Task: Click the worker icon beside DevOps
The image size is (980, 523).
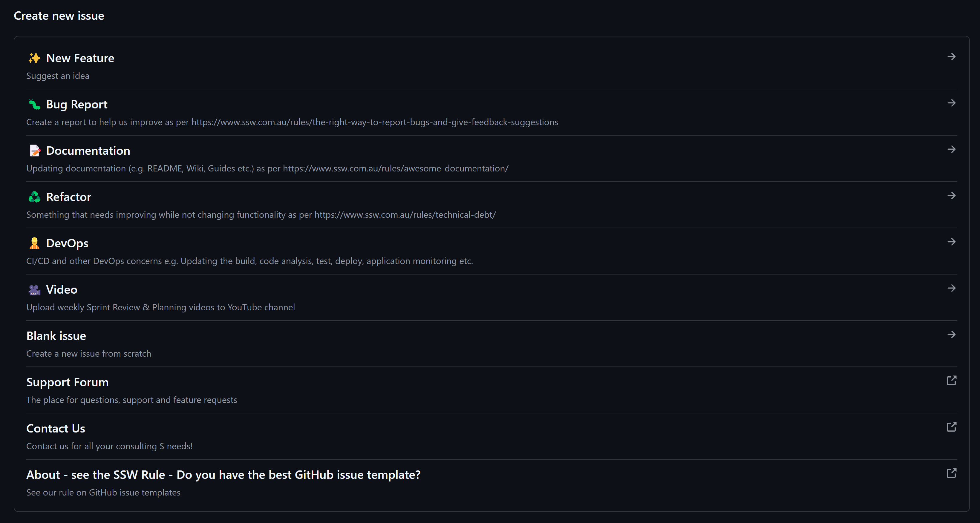Action: pos(34,243)
